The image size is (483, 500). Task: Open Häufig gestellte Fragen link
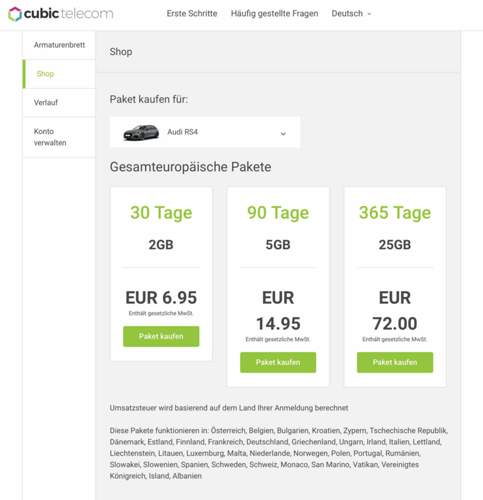[274, 14]
